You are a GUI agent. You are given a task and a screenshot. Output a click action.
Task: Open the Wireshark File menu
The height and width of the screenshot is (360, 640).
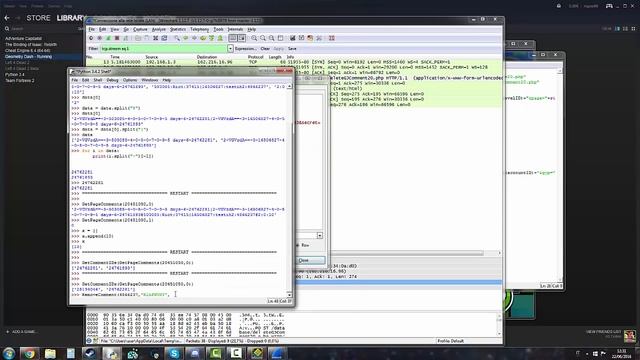[x=92, y=29]
